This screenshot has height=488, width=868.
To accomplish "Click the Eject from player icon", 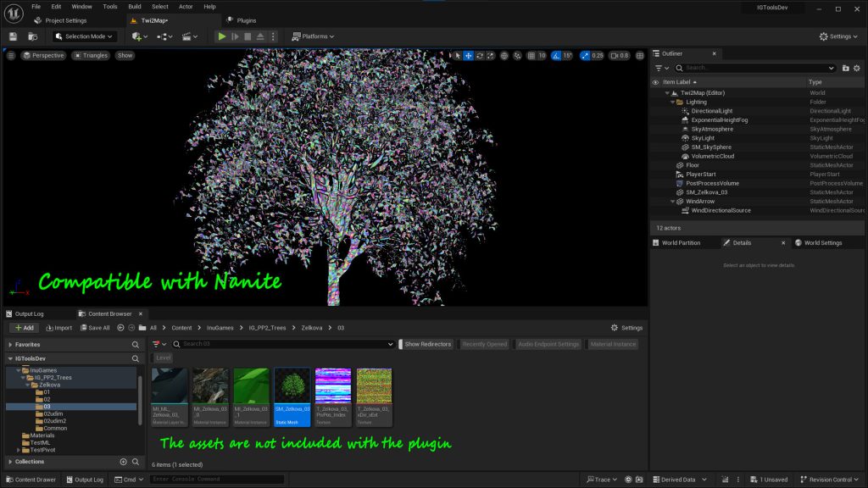I will click(260, 36).
